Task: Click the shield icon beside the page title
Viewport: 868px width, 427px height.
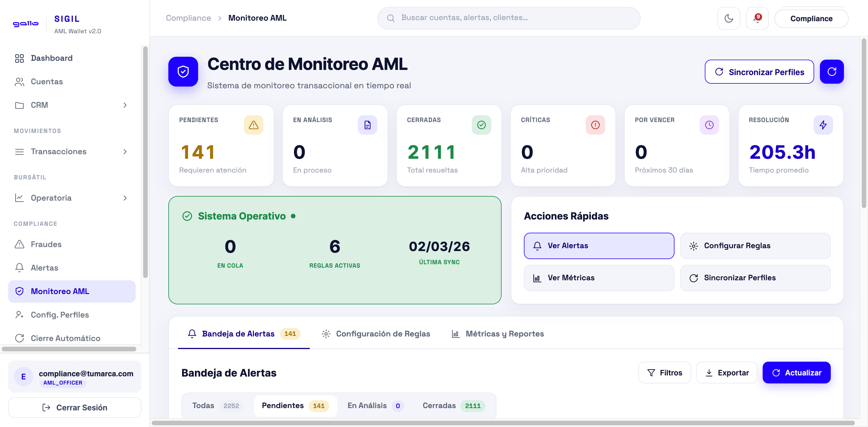Action: (183, 72)
